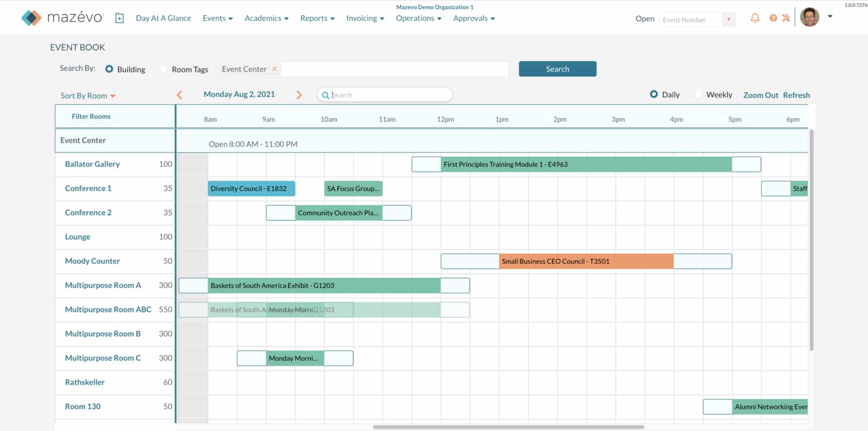
Task: Open the notifications bell
Action: (755, 18)
